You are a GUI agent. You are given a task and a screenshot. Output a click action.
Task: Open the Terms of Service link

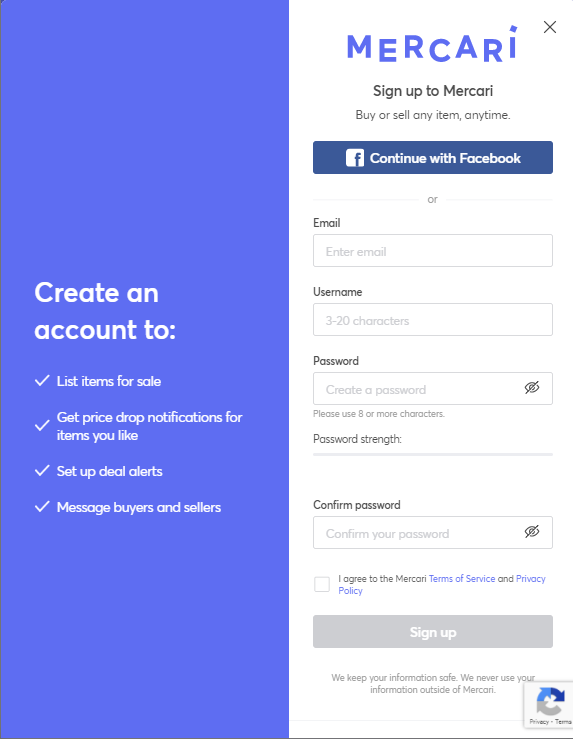(462, 579)
